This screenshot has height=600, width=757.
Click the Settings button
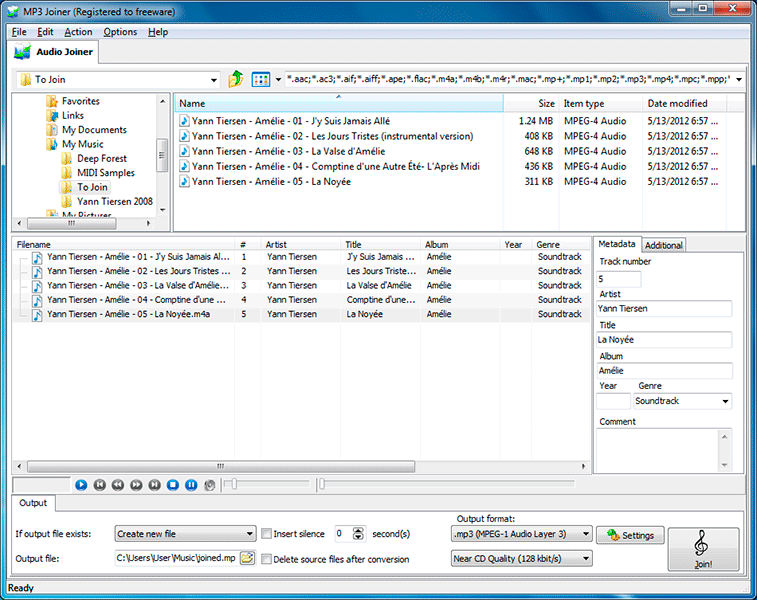(630, 535)
